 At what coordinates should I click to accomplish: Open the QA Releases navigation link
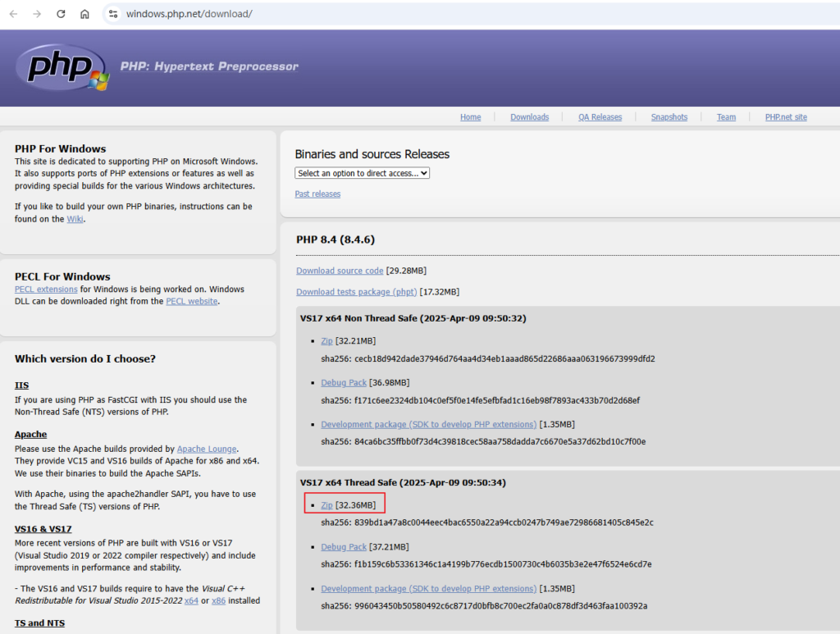(x=600, y=116)
